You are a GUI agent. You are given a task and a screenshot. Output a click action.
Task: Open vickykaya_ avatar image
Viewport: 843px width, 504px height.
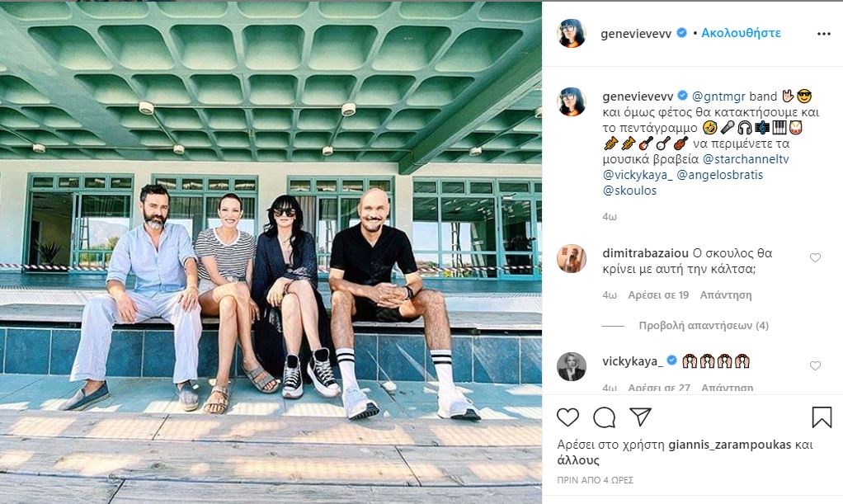click(572, 367)
